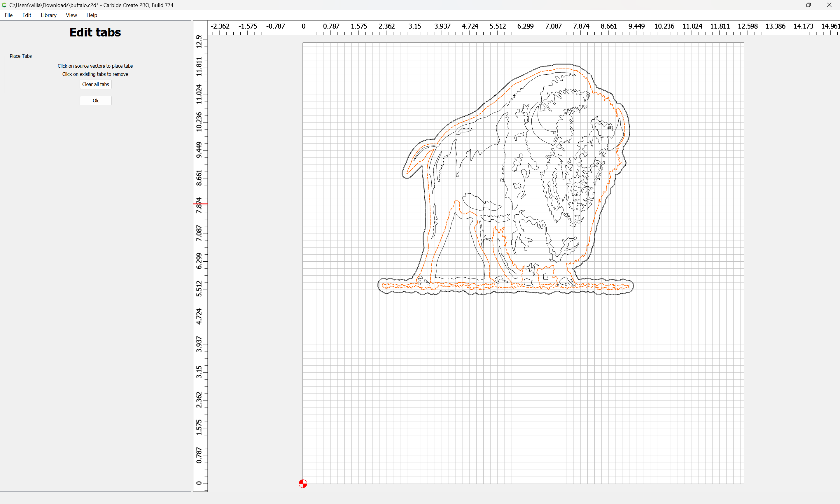The image size is (840, 504).
Task: Restore down the Carbide Create window
Action: coord(809,5)
